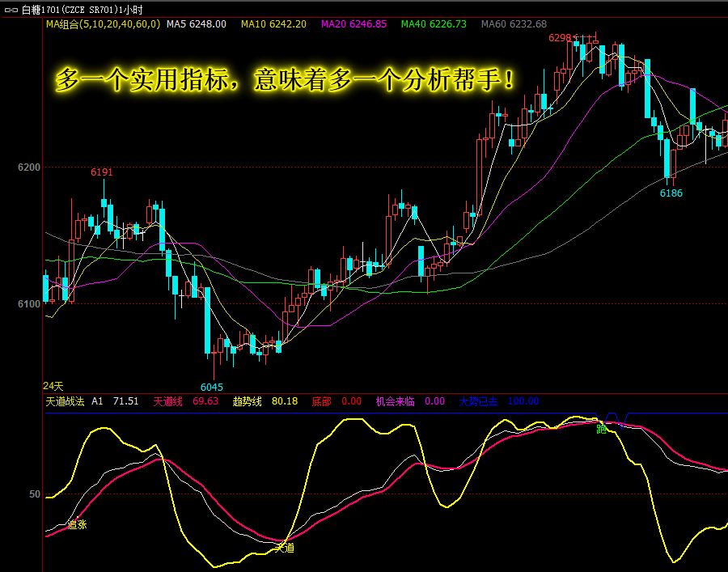Click the 天道 signal marker
This screenshot has width=728, height=572.
[x=284, y=549]
